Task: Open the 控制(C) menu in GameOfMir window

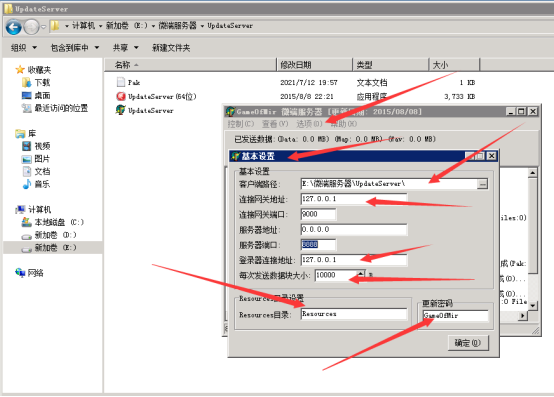Action: point(241,124)
